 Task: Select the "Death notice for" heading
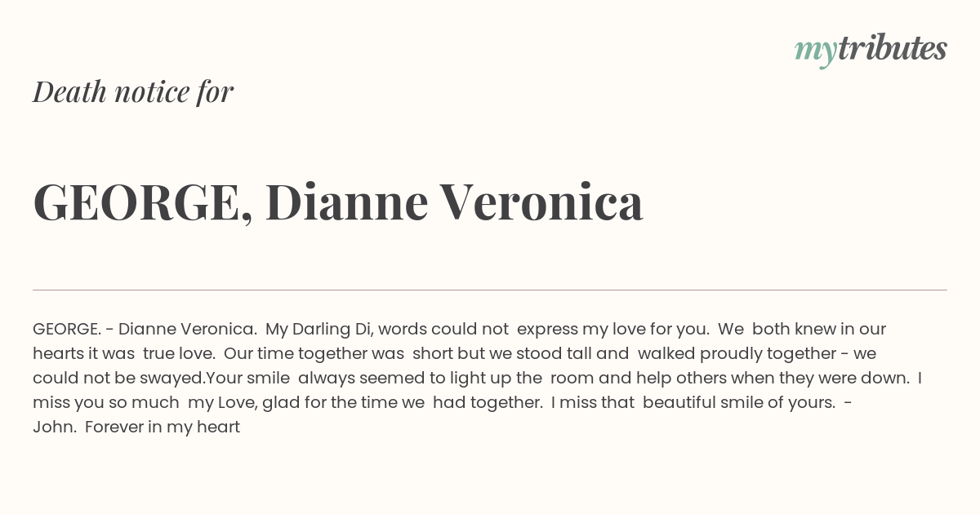point(133,92)
